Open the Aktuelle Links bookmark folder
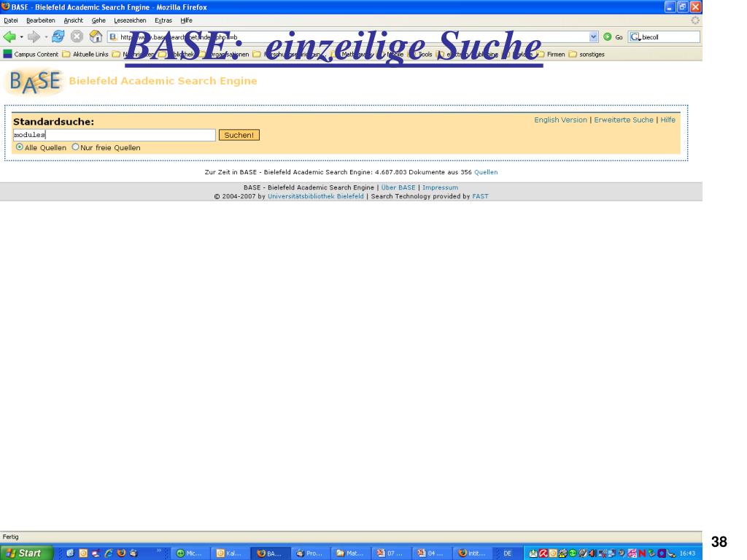The height and width of the screenshot is (560, 747). pyautogui.click(x=85, y=54)
